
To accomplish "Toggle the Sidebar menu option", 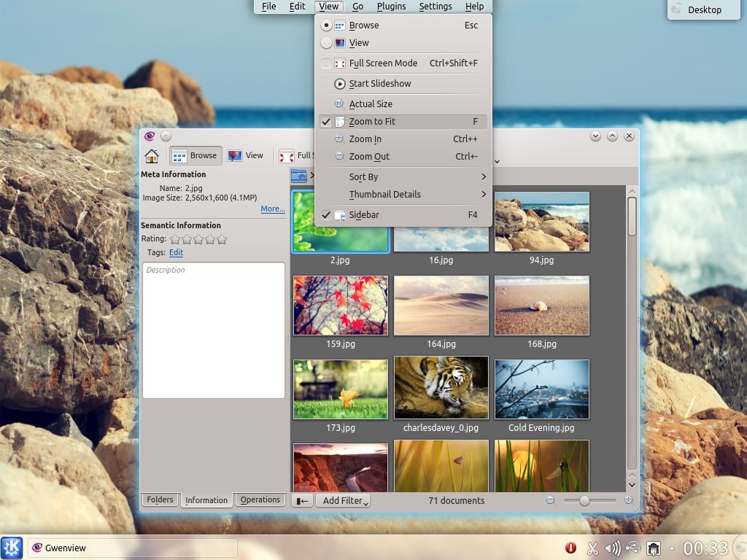I will point(403,215).
